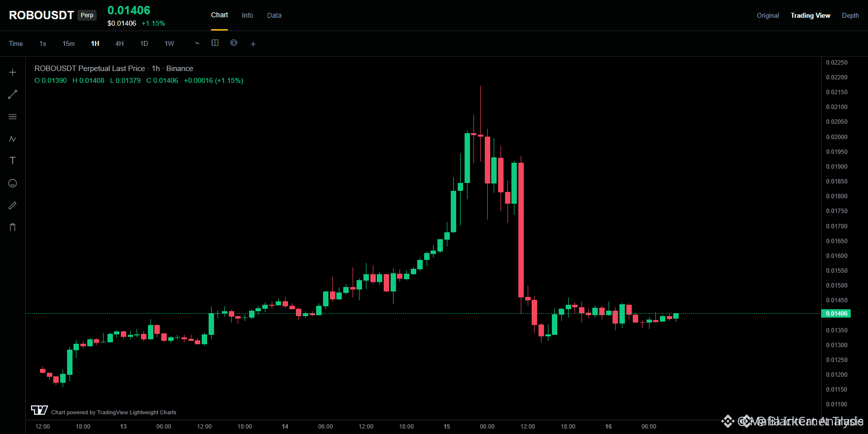Open chart settings circle icon
The width and height of the screenshot is (868, 434).
(x=234, y=43)
